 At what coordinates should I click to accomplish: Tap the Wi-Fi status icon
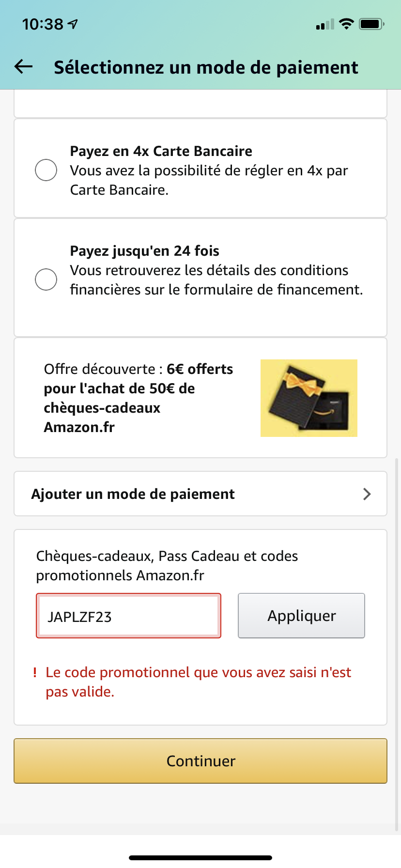(346, 24)
